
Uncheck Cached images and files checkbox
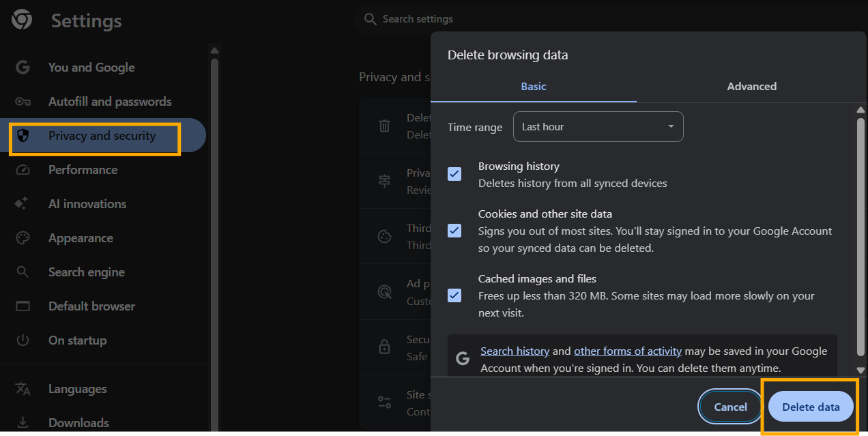point(454,295)
